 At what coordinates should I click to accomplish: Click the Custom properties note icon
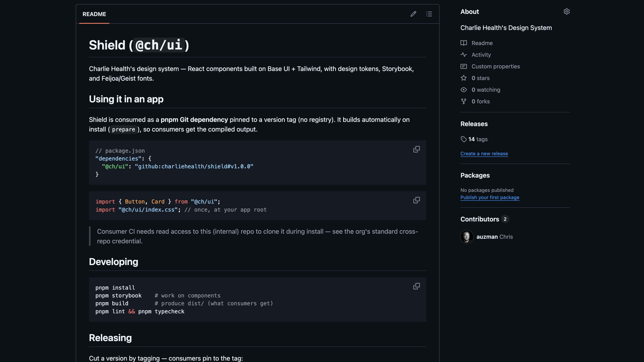click(x=463, y=66)
